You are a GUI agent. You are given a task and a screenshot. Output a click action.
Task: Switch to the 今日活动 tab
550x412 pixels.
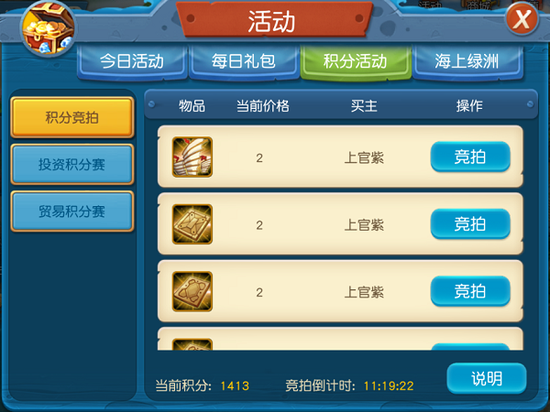(x=132, y=62)
